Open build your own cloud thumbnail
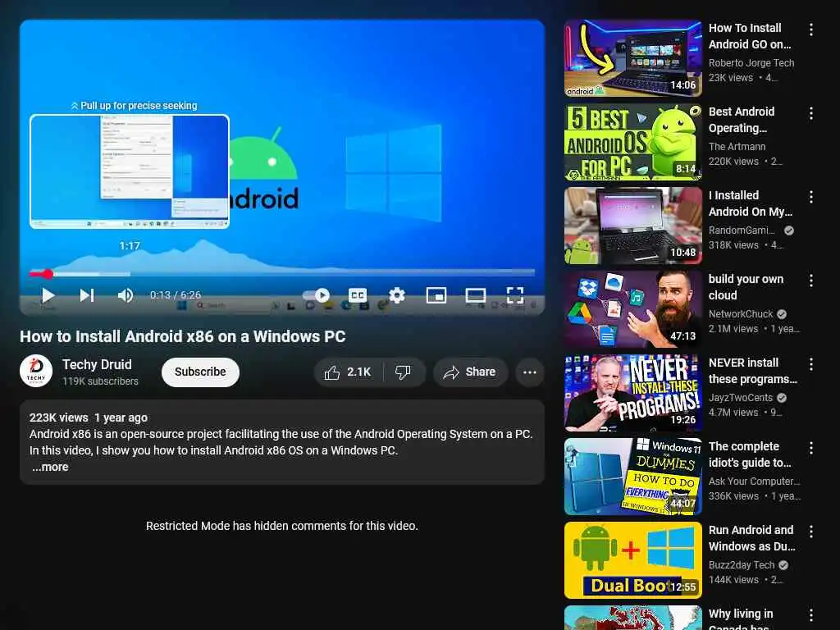The height and width of the screenshot is (630, 840). tap(632, 309)
